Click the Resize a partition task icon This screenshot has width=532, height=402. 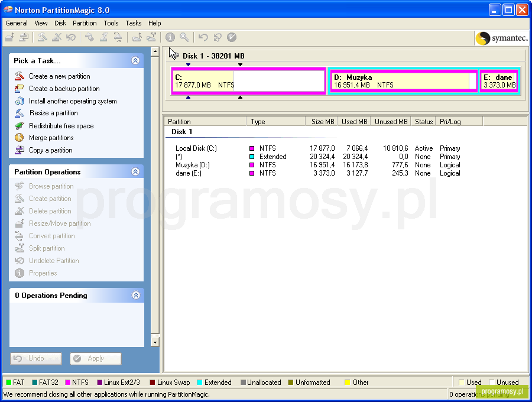(x=20, y=113)
